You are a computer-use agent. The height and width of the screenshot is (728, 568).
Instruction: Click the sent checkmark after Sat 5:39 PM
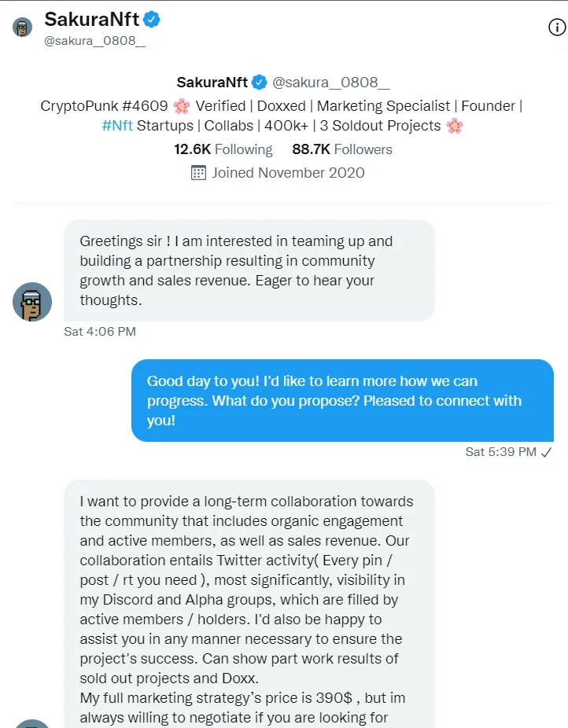(x=547, y=452)
